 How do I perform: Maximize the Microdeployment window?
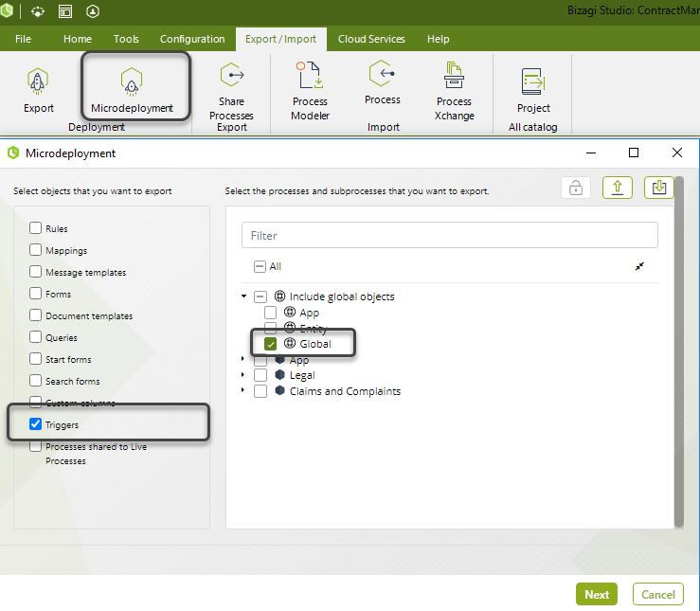[633, 153]
